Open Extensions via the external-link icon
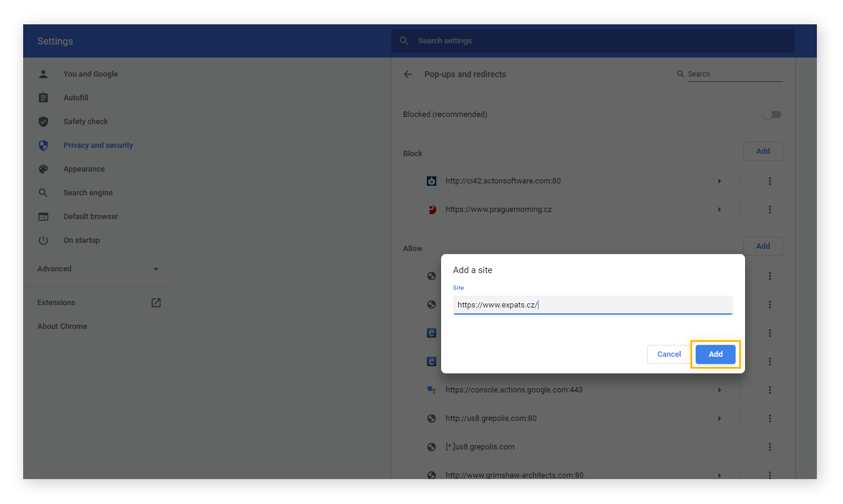The height and width of the screenshot is (504, 843). 156,302
